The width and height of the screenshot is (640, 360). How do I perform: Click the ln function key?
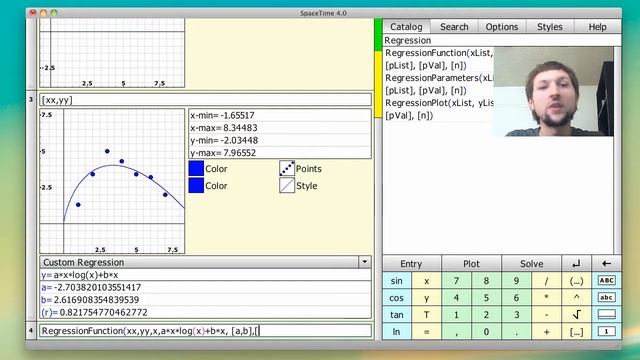(x=397, y=332)
